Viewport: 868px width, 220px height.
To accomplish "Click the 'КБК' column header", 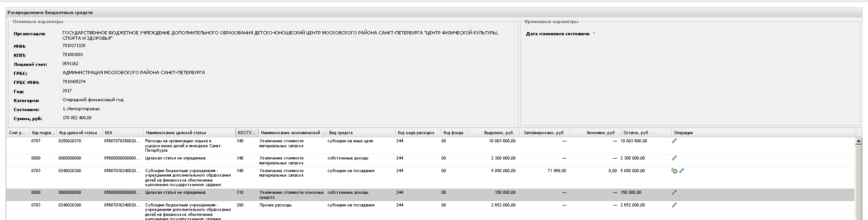I will [123, 133].
